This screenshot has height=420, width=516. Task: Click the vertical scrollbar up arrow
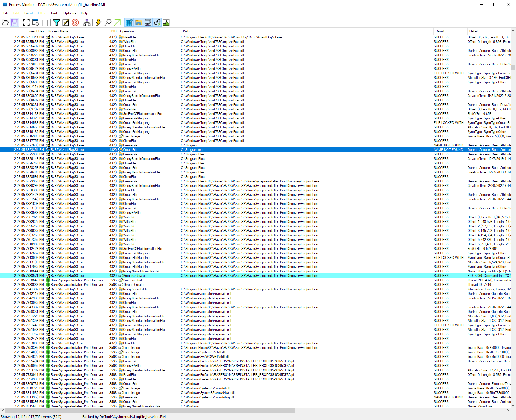tap(513, 31)
